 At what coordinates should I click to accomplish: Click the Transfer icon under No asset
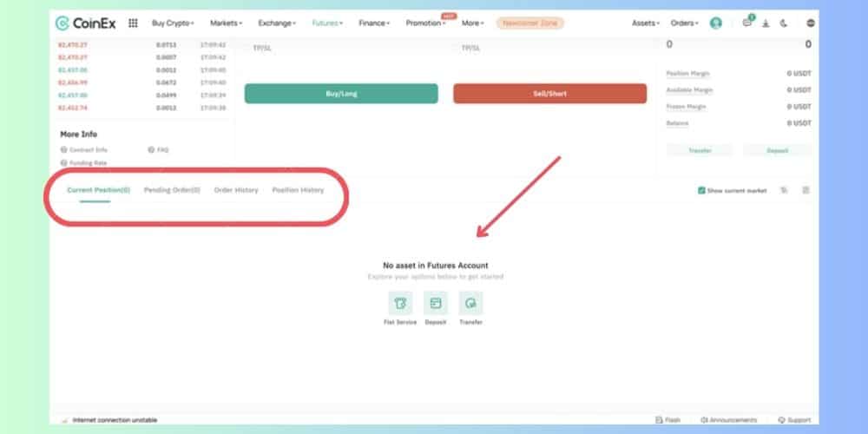point(470,303)
